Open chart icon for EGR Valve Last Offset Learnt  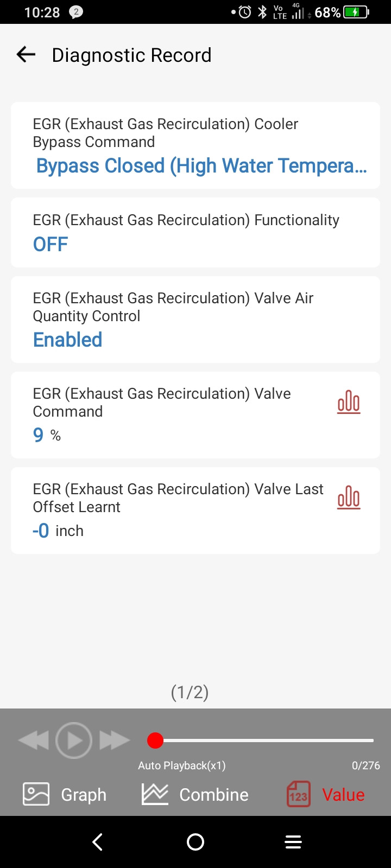[x=349, y=498]
